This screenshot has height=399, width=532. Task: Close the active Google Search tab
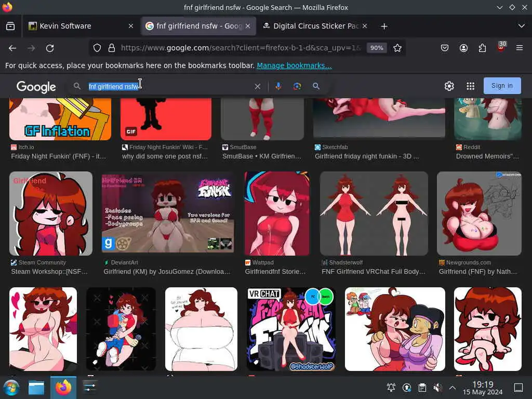[x=248, y=26]
